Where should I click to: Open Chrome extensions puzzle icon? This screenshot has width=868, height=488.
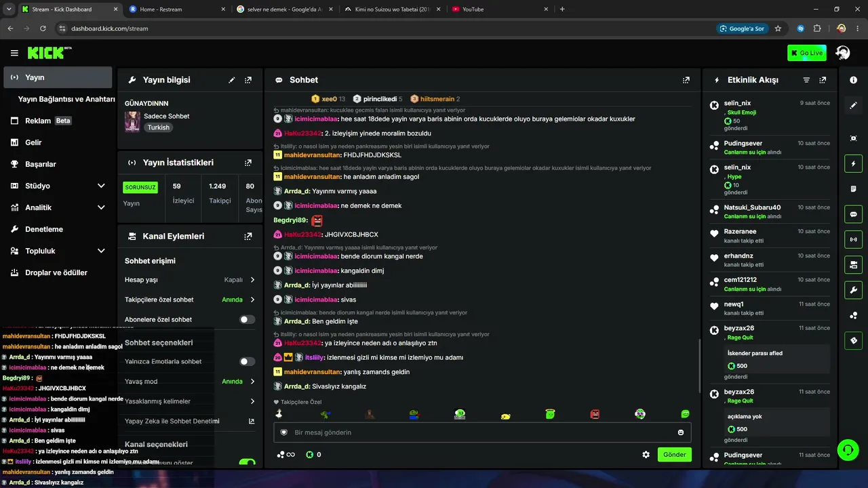(817, 28)
